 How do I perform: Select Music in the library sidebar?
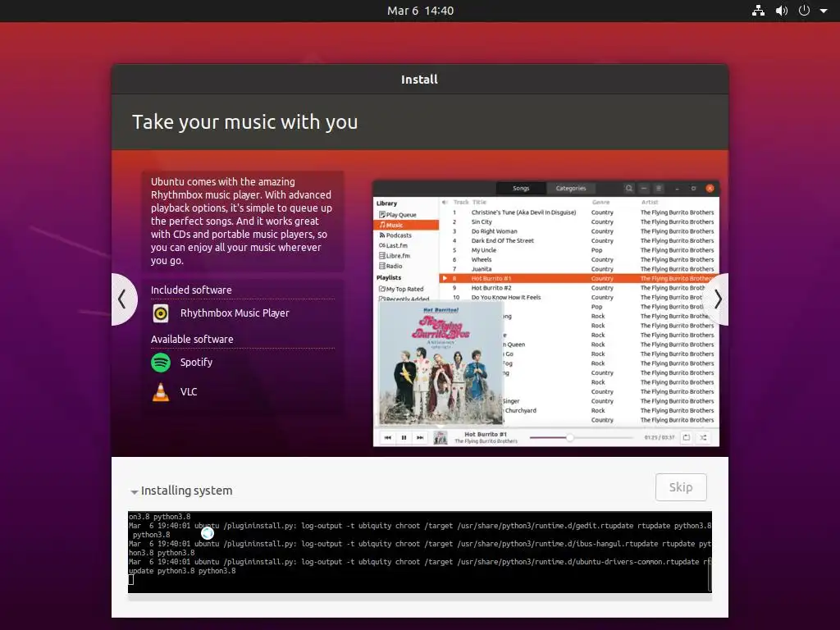406,225
